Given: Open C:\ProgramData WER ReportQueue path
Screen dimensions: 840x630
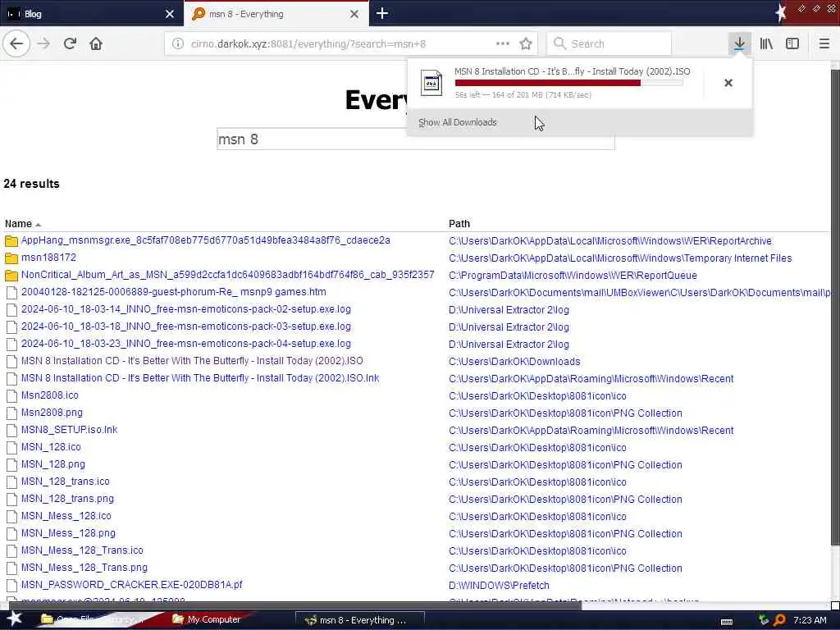Looking at the screenshot, I should (x=573, y=276).
